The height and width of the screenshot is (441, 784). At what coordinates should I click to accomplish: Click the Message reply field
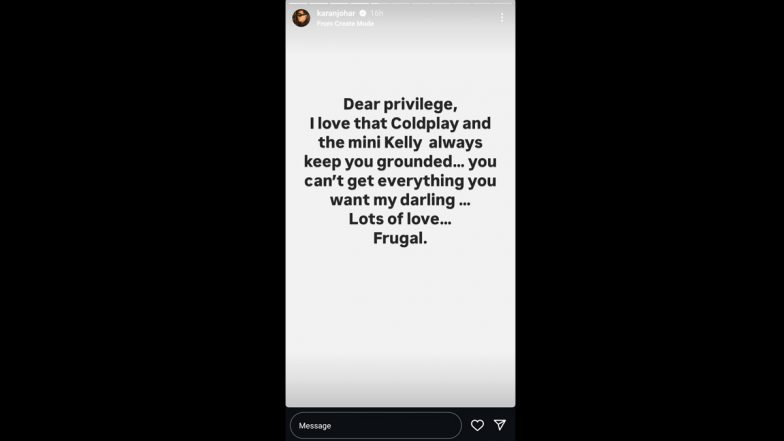[375, 425]
